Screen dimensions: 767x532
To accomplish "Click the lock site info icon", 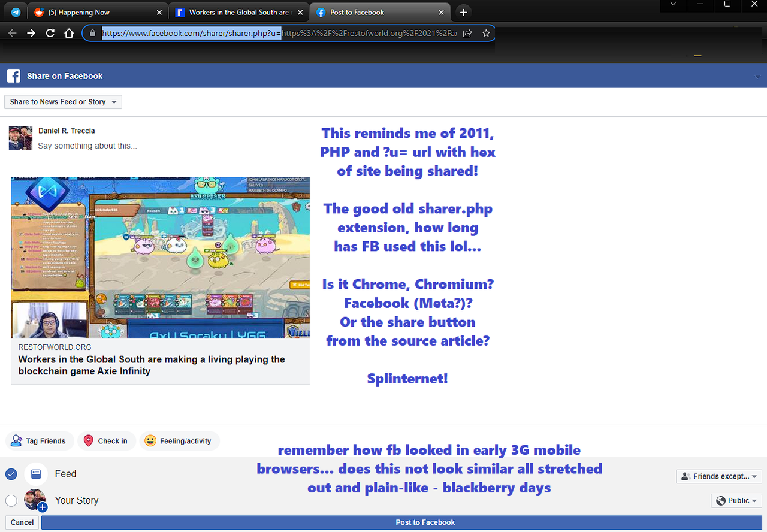I will (92, 34).
